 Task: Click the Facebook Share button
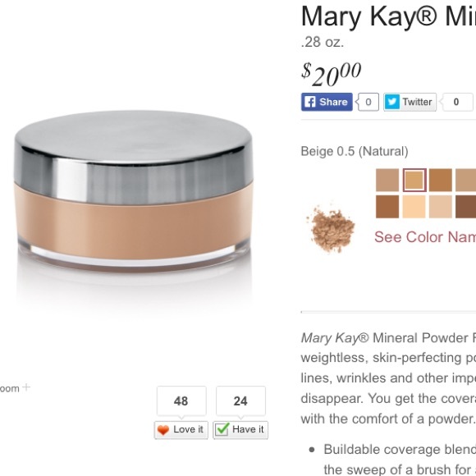[x=327, y=102]
